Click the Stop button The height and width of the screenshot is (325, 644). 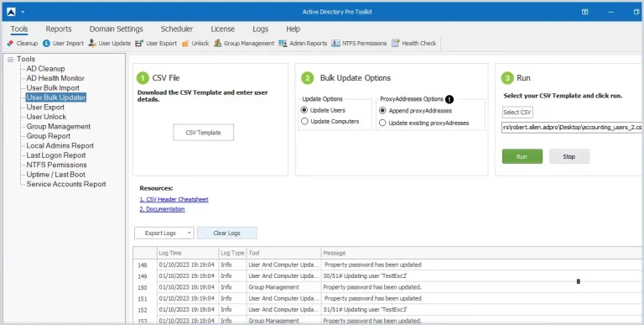[569, 156]
